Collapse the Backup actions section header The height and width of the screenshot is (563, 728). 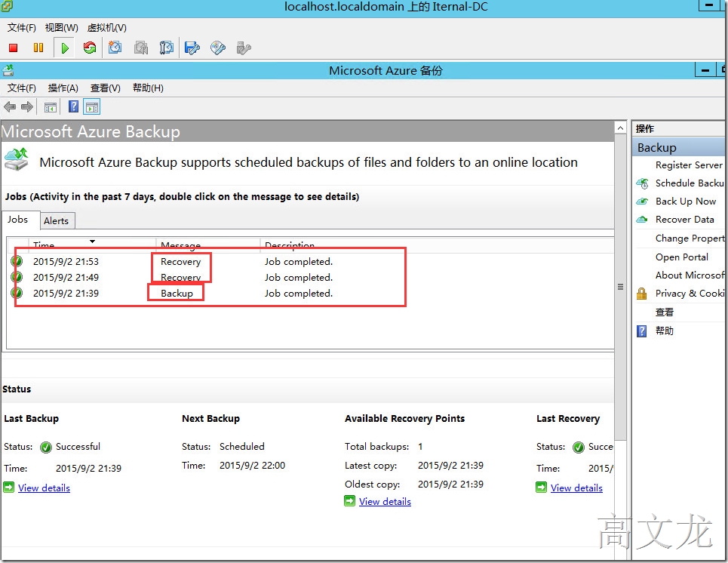pos(679,147)
